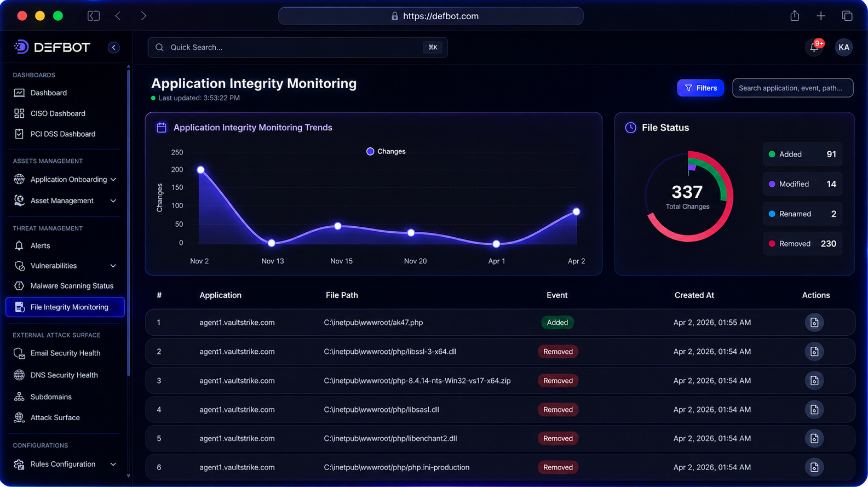Click the DNS Security Health globe icon
Viewport: 868px width, 487px height.
(x=19, y=375)
